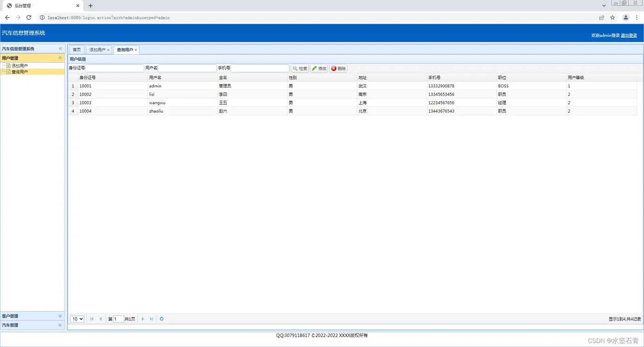Viewport: 644px width, 347px height.
Task: Open 添加用户 in the sidebar tree
Action: click(x=20, y=66)
